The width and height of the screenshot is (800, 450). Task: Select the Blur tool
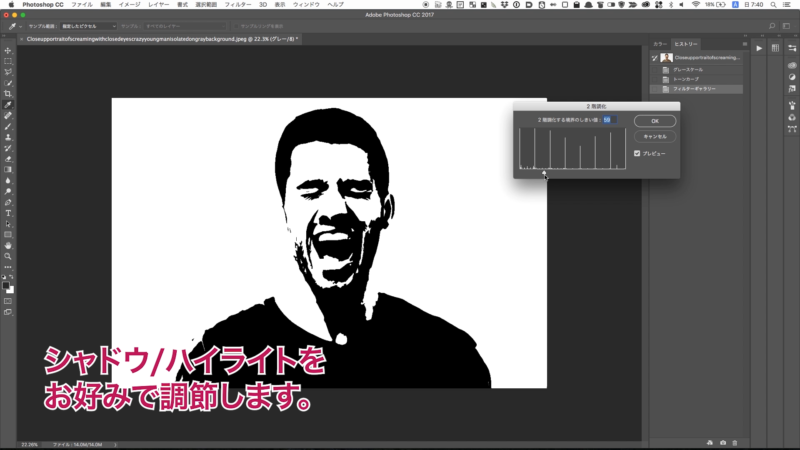click(8, 181)
